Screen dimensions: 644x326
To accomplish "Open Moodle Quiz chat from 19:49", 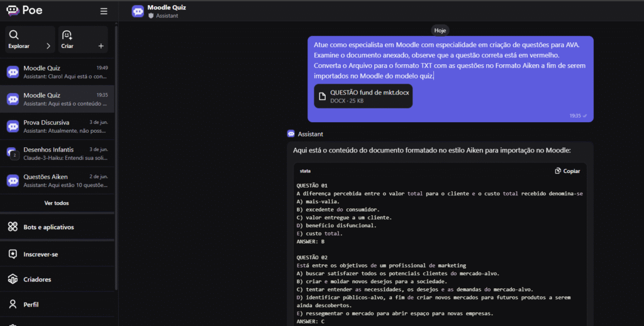I will 57,72.
